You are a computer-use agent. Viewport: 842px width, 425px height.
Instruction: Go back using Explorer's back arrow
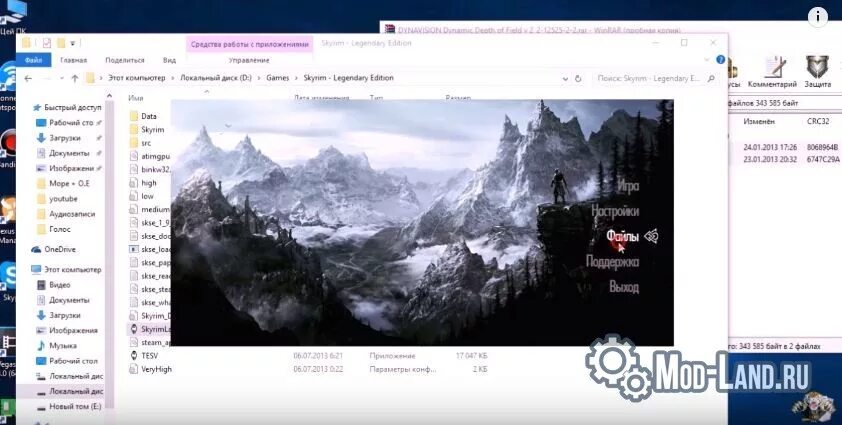pos(28,78)
